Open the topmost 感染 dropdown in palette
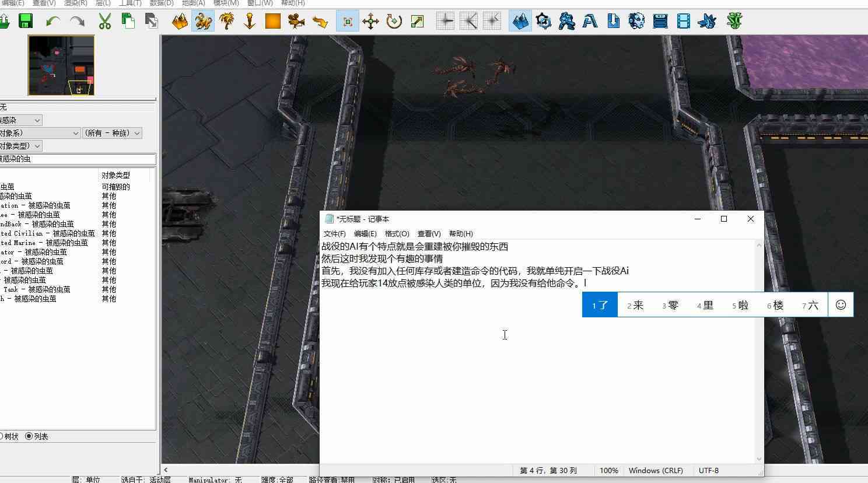The image size is (868, 483). [x=21, y=120]
